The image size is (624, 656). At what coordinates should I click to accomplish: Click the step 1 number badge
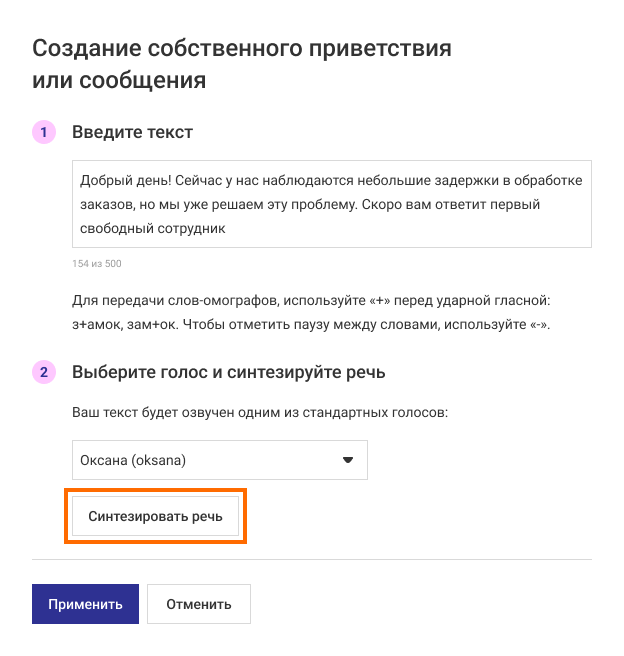[44, 132]
